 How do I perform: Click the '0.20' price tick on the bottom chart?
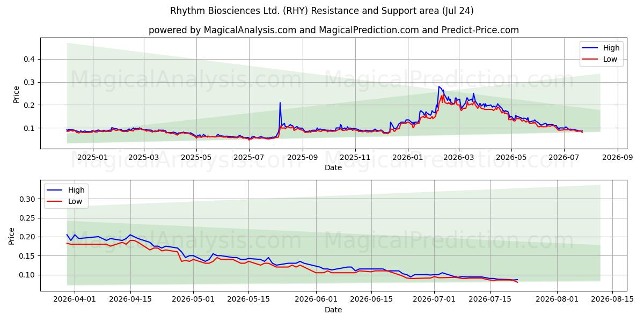[x=28, y=237]
